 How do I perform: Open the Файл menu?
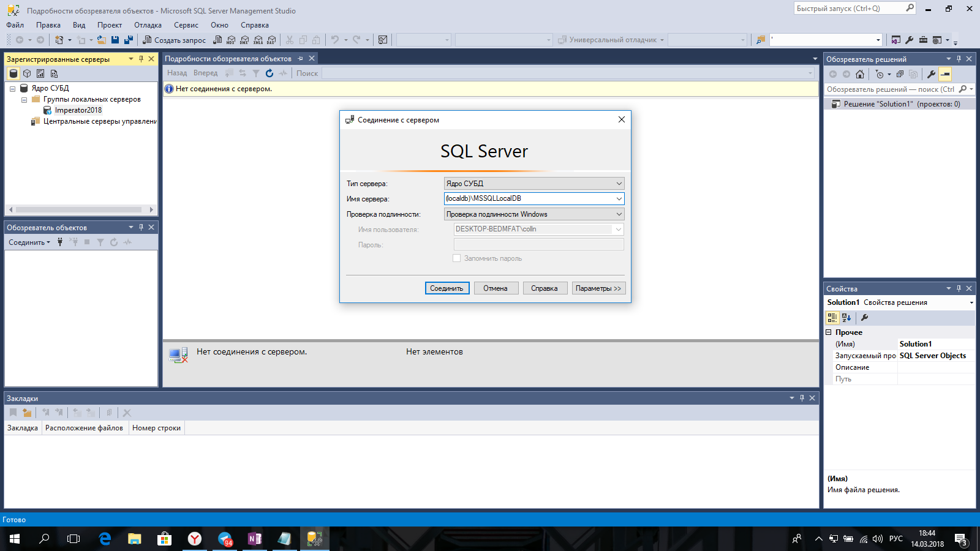(x=15, y=25)
